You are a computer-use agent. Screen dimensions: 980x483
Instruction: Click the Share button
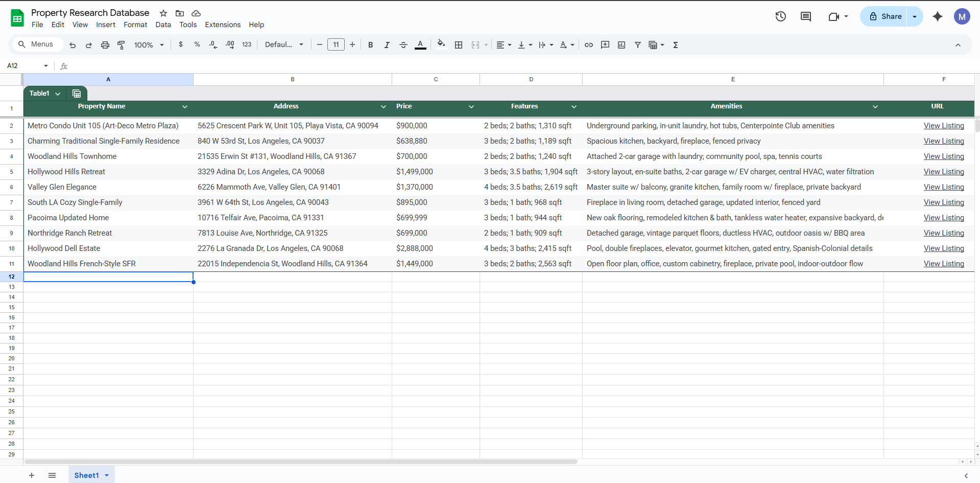coord(885,16)
